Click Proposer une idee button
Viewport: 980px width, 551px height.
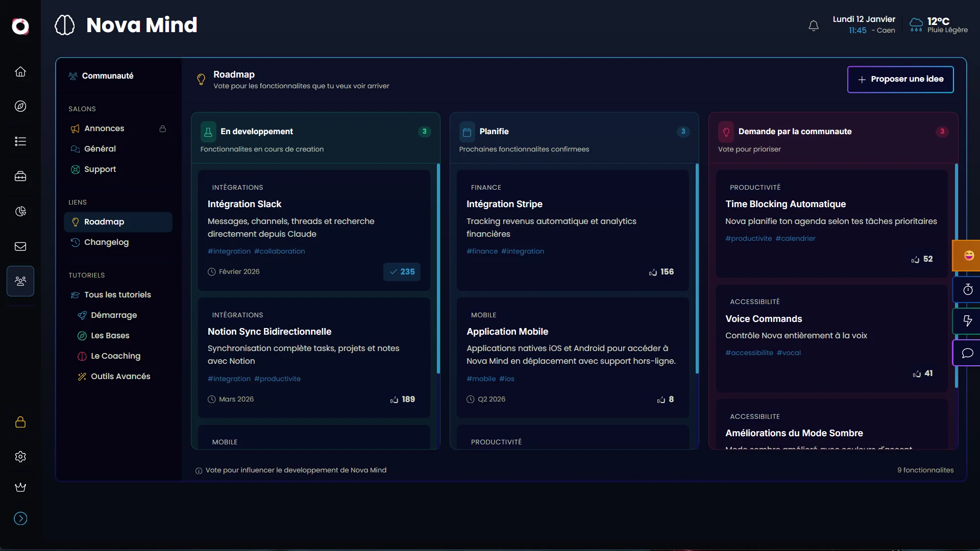[900, 79]
